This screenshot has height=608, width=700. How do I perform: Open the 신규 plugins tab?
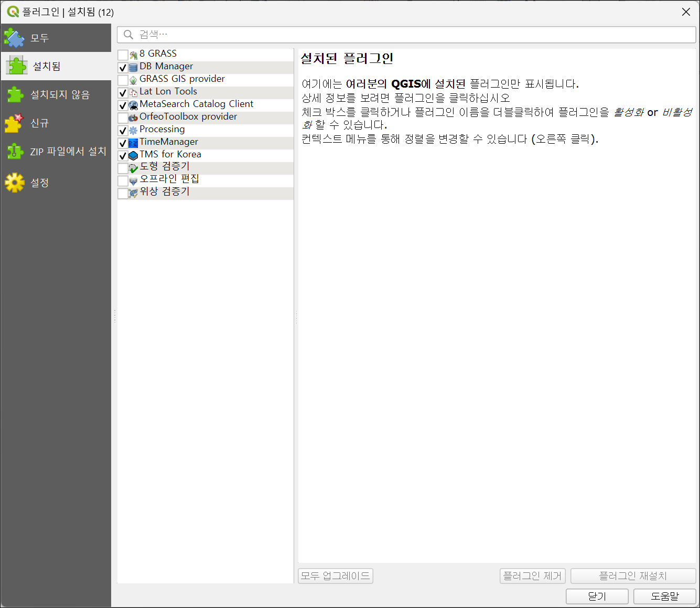click(x=56, y=123)
